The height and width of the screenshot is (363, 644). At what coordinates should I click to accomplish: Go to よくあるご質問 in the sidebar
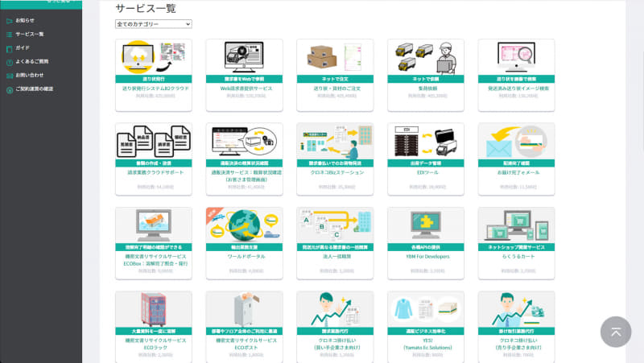pos(32,62)
